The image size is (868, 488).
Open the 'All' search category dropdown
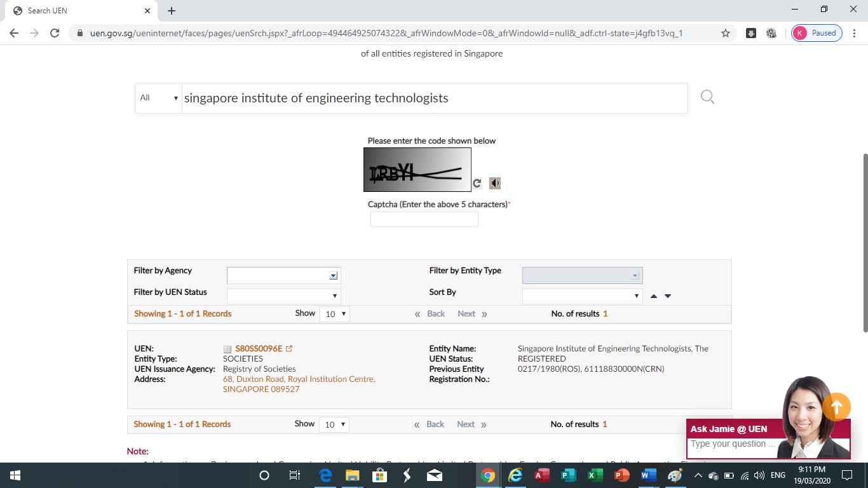point(158,98)
